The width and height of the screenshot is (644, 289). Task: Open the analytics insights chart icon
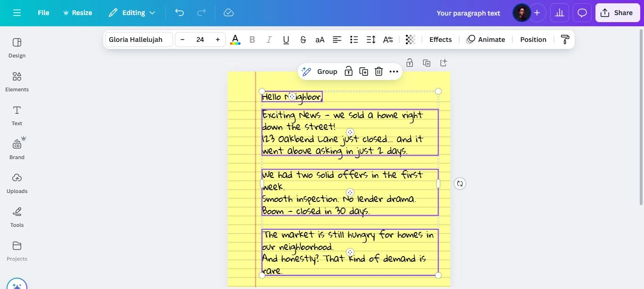click(560, 13)
